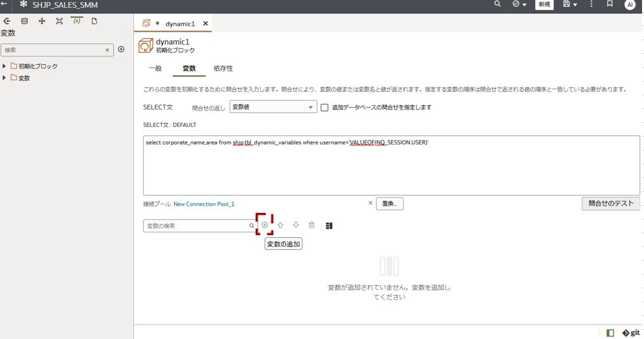Screen dimensions: 644x339
Task: Open the search icon in the top bar
Action: [497, 4]
